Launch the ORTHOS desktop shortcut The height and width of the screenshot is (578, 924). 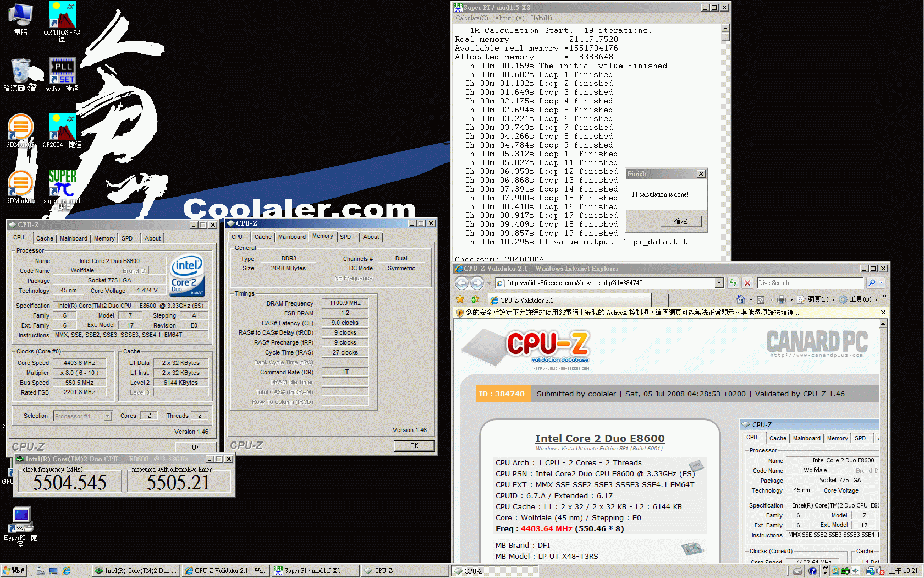click(x=62, y=17)
